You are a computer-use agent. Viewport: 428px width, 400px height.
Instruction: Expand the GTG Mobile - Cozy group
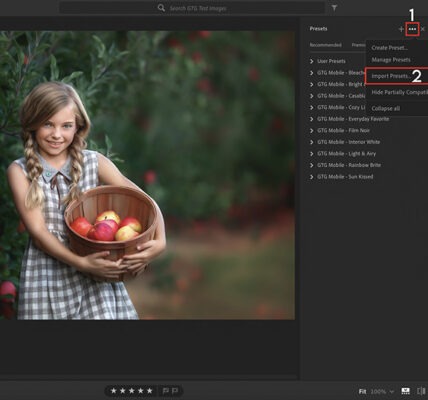point(337,107)
